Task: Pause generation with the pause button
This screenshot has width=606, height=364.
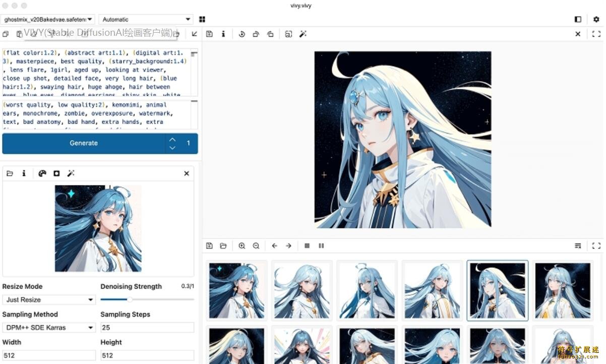Action: [321, 246]
